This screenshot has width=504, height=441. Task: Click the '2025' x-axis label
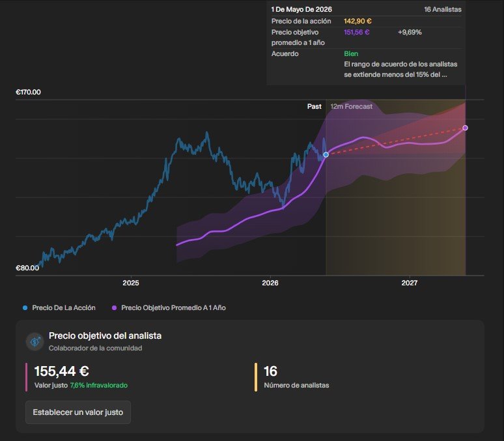click(131, 283)
